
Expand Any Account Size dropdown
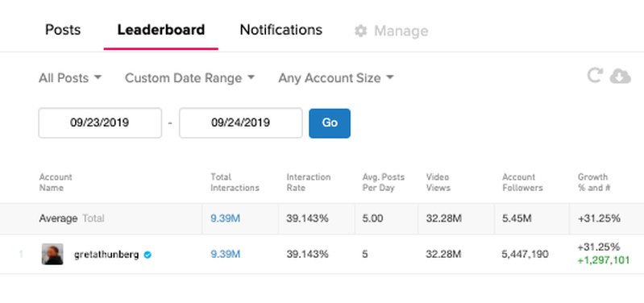pyautogui.click(x=336, y=77)
